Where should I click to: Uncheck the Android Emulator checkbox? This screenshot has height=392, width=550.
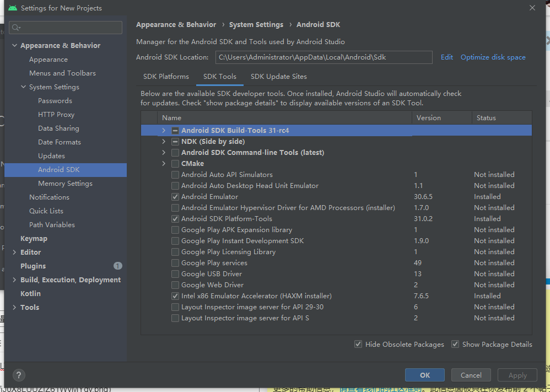(175, 197)
